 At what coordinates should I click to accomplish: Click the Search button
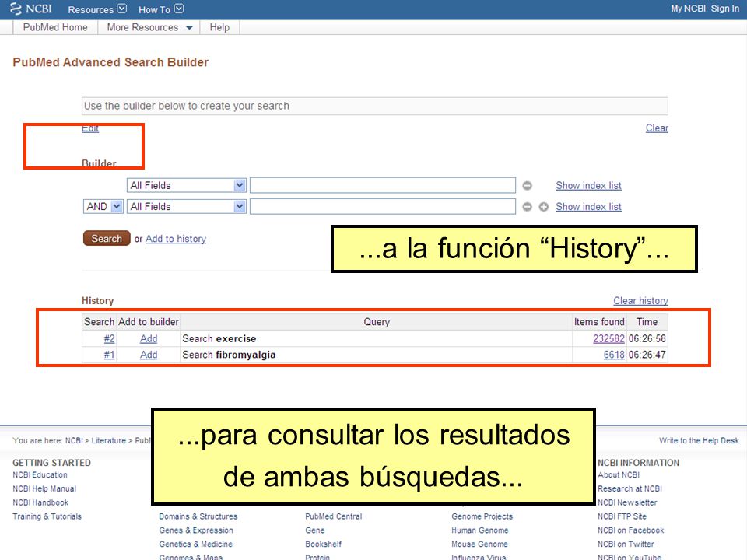[107, 239]
